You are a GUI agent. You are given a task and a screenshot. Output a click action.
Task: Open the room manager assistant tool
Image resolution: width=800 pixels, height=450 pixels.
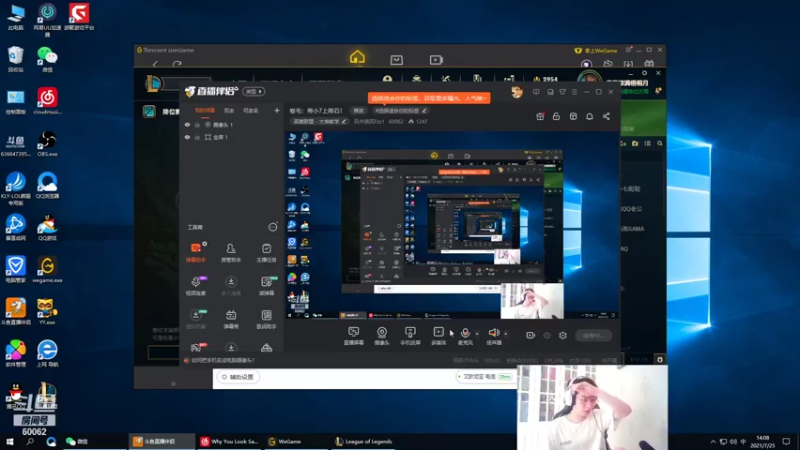point(231,253)
